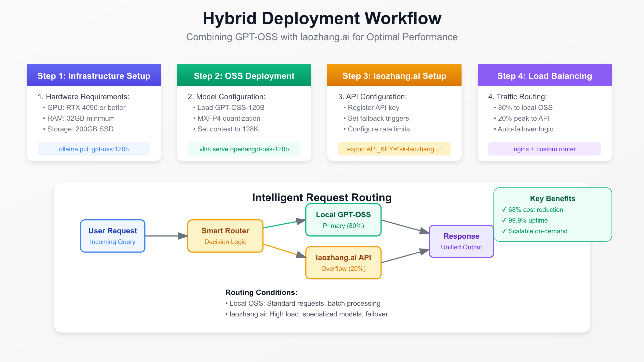Click 'Set fallback triggers' bullet

click(x=376, y=118)
